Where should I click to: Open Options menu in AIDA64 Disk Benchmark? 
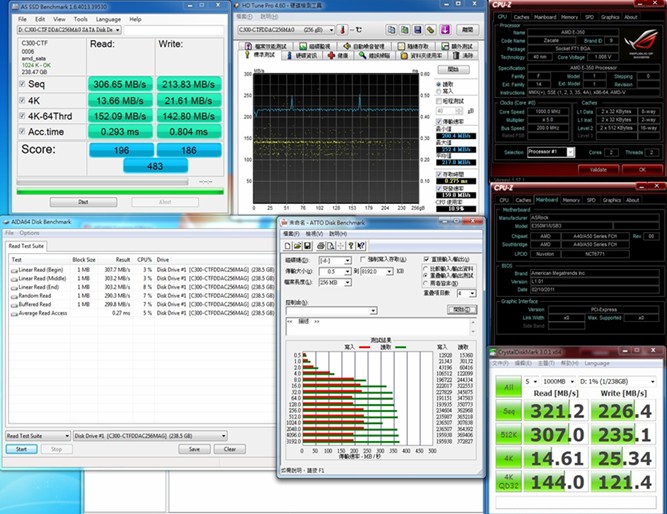pos(29,233)
